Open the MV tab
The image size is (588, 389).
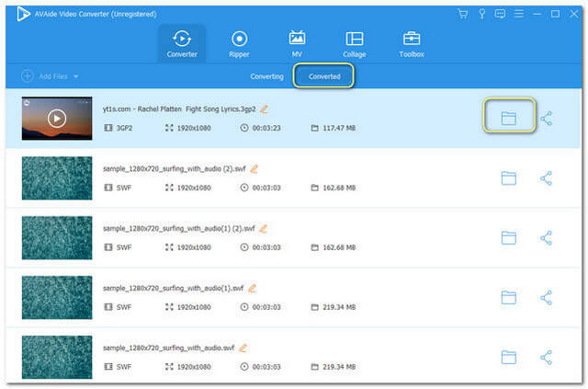click(297, 43)
